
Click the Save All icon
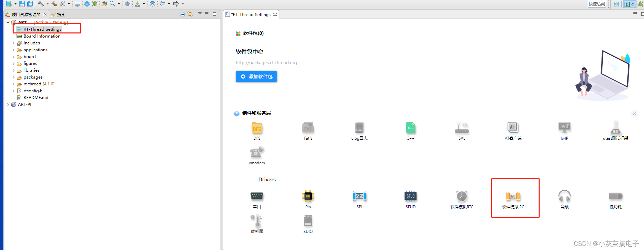pos(30,4)
